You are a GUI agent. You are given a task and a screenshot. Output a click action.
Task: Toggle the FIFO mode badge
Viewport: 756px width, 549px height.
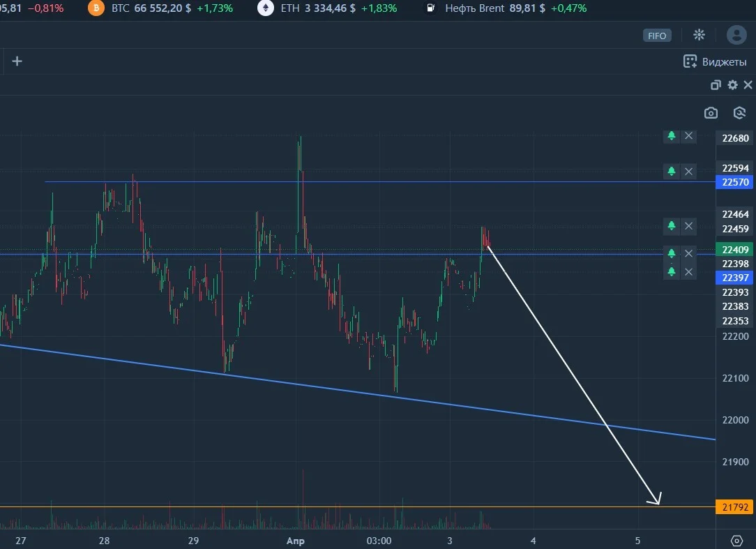[657, 36]
